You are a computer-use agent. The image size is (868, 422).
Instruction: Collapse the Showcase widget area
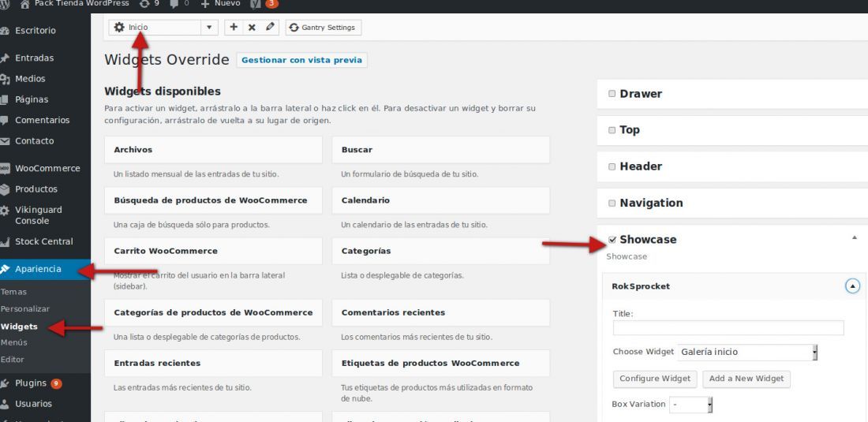click(x=854, y=237)
